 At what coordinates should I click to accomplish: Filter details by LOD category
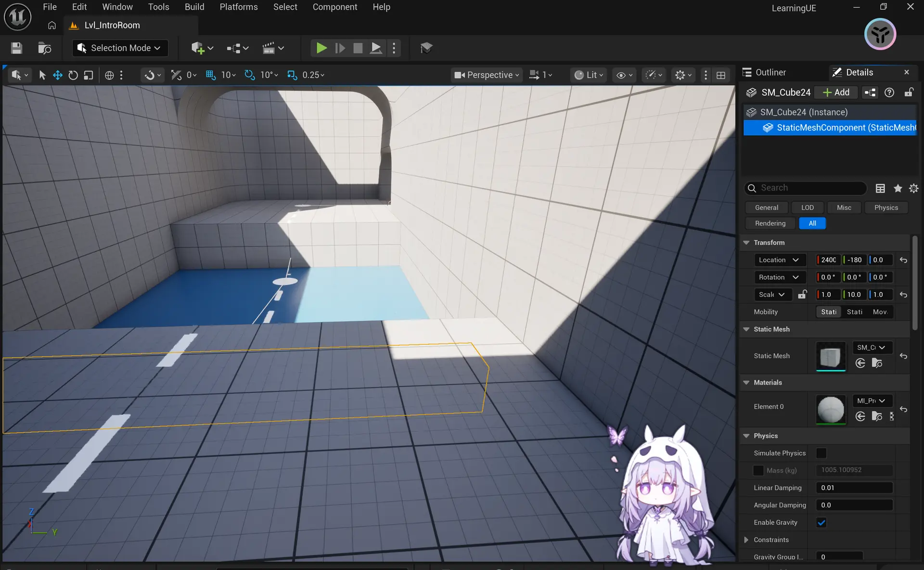click(x=808, y=208)
